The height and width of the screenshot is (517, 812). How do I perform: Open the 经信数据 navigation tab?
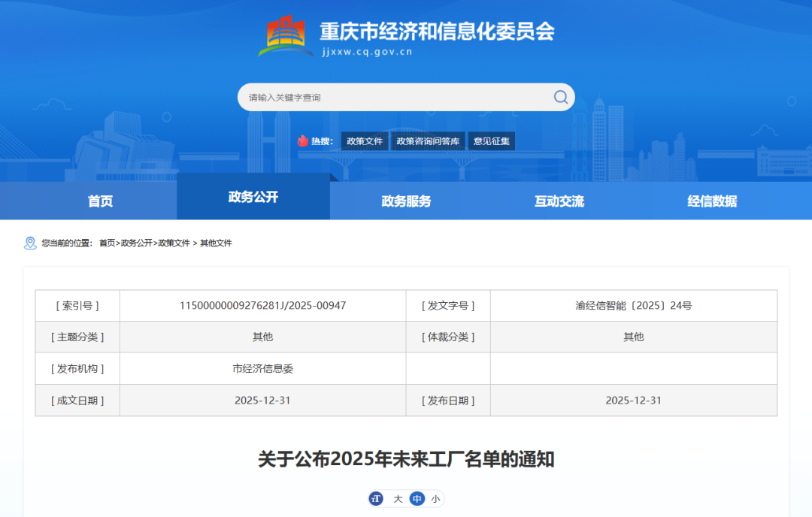[712, 201]
